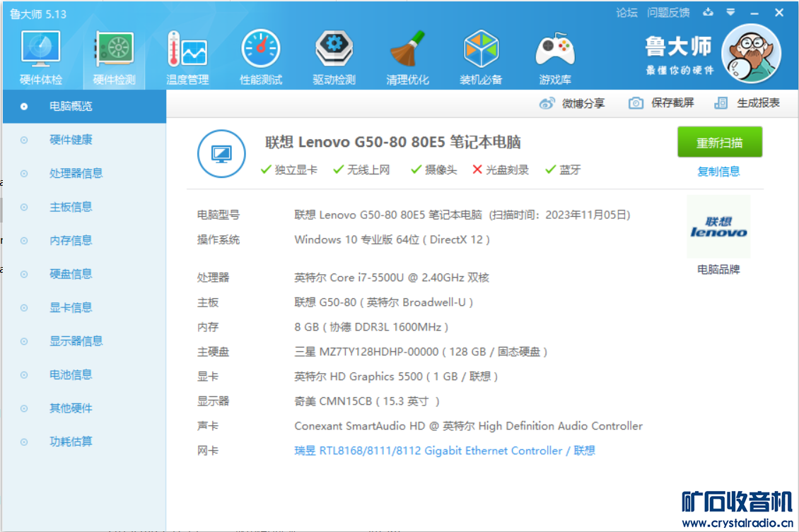Click the 复制信息 copy info link
The width and height of the screenshot is (799, 532).
tap(718, 171)
